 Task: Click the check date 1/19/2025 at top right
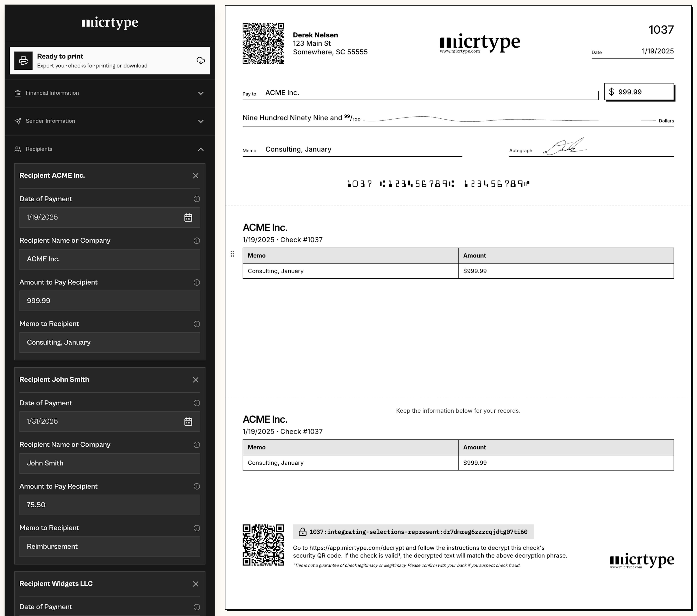click(x=658, y=51)
